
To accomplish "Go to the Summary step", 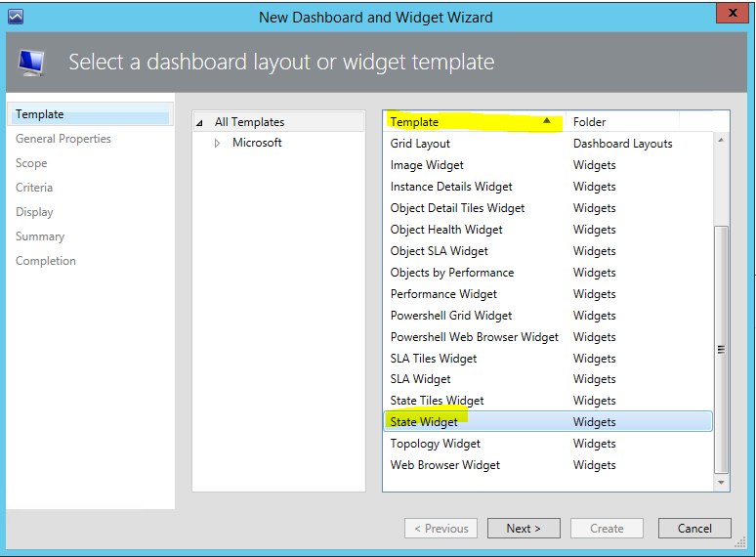I will (x=40, y=236).
